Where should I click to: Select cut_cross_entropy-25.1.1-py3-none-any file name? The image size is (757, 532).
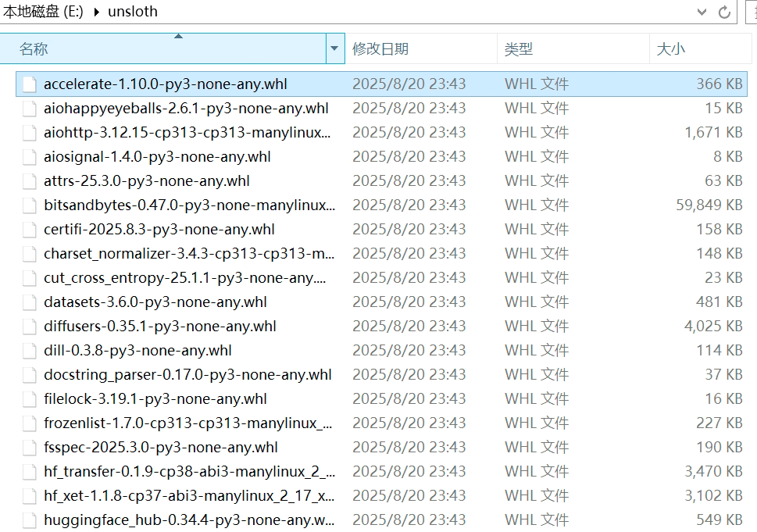pos(185,277)
